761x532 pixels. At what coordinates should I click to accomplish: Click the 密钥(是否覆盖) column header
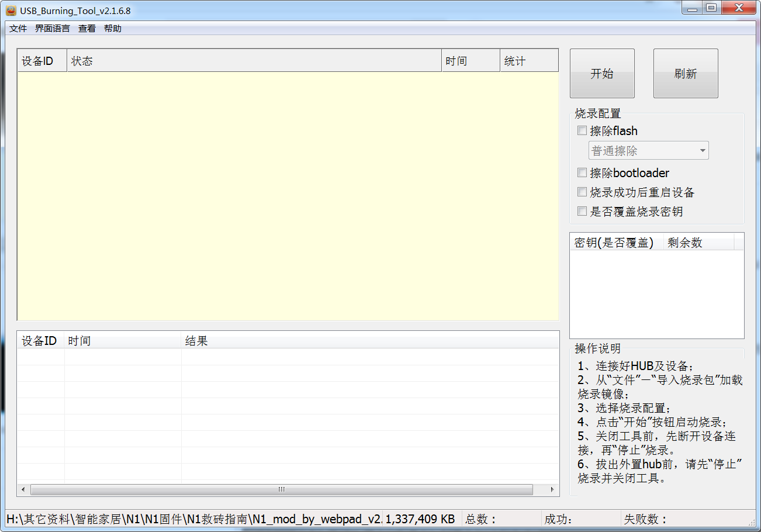(x=617, y=243)
